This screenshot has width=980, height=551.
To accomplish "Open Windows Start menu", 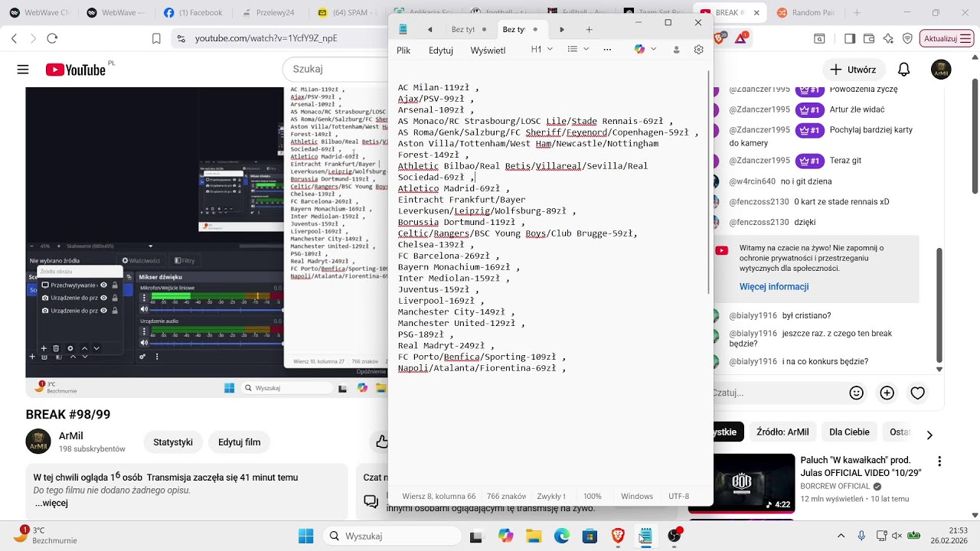I will tap(305, 536).
